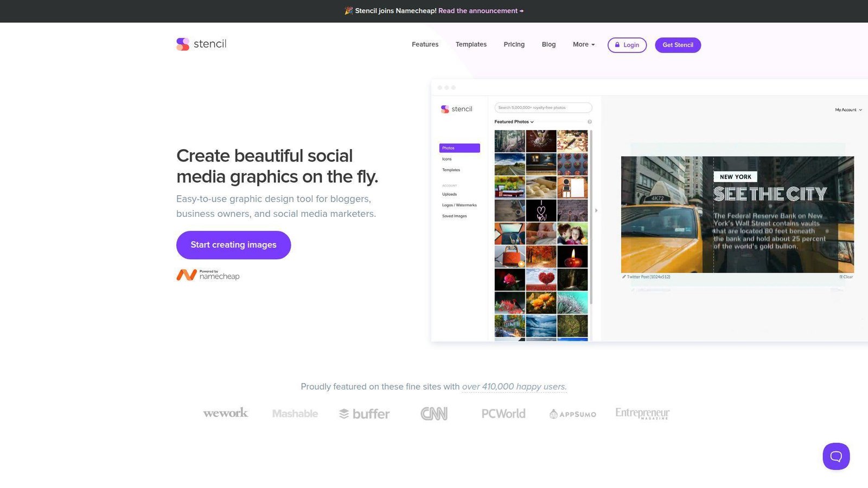The width and height of the screenshot is (868, 488).
Task: Select the cupcakes tray photo
Action: tap(572, 164)
